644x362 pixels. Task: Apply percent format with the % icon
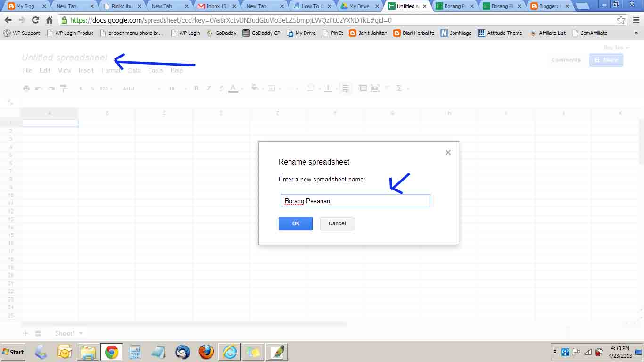[x=92, y=89]
